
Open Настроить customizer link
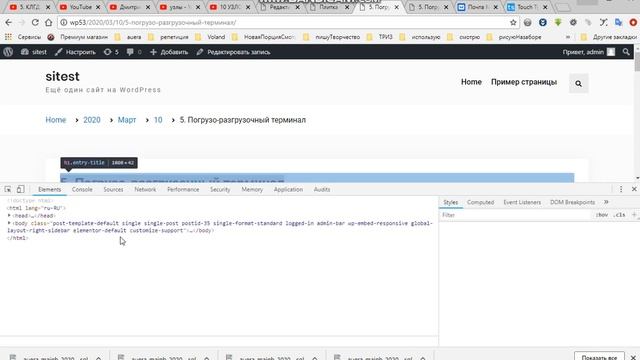[75, 52]
